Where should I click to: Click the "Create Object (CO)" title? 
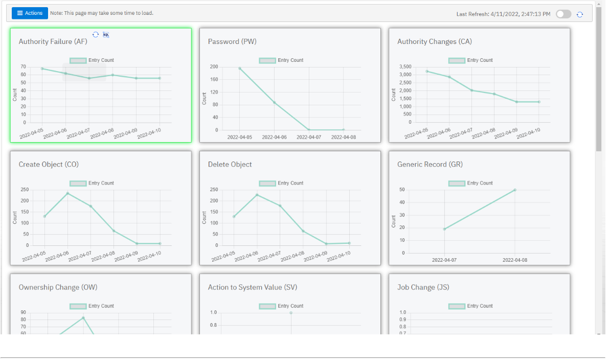(49, 165)
